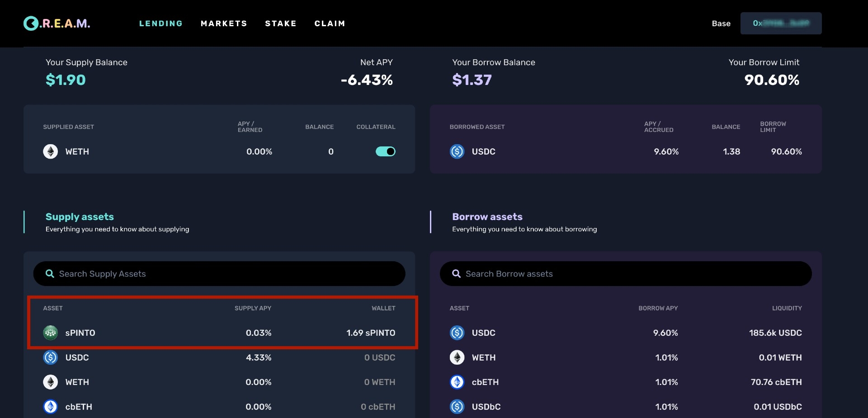Viewport: 868px width, 418px height.
Task: Open the connected wallet address menu
Action: pyautogui.click(x=781, y=23)
